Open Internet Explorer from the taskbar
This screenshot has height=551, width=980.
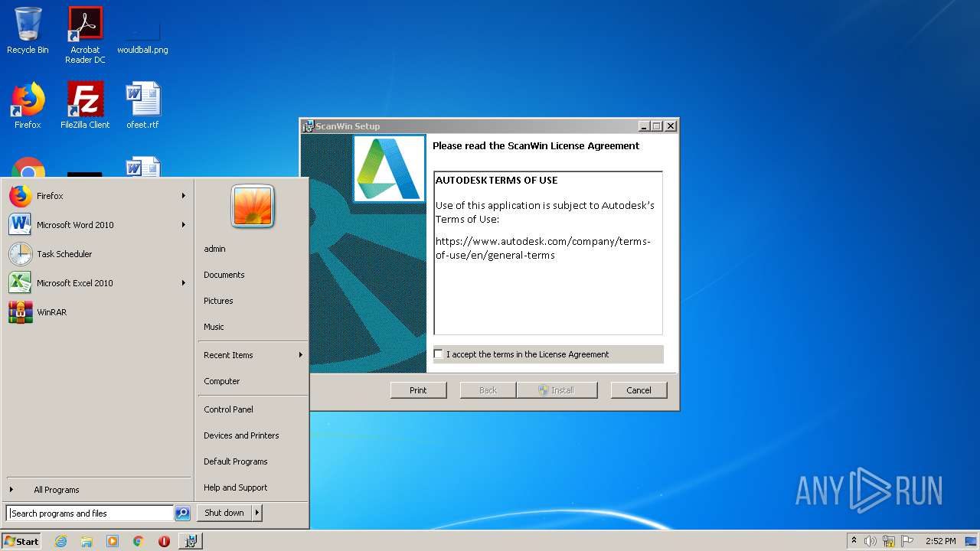coord(60,541)
